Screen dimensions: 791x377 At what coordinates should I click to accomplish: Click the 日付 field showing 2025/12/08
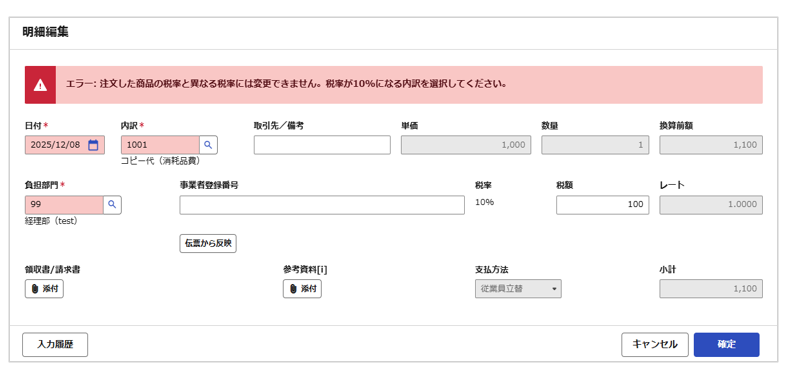(65, 145)
